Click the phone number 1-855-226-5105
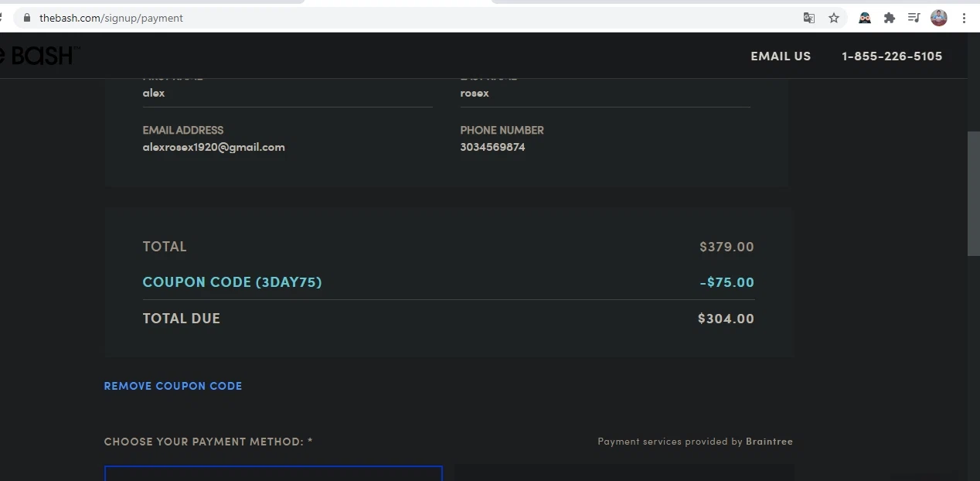Image resolution: width=980 pixels, height=481 pixels. pos(892,56)
